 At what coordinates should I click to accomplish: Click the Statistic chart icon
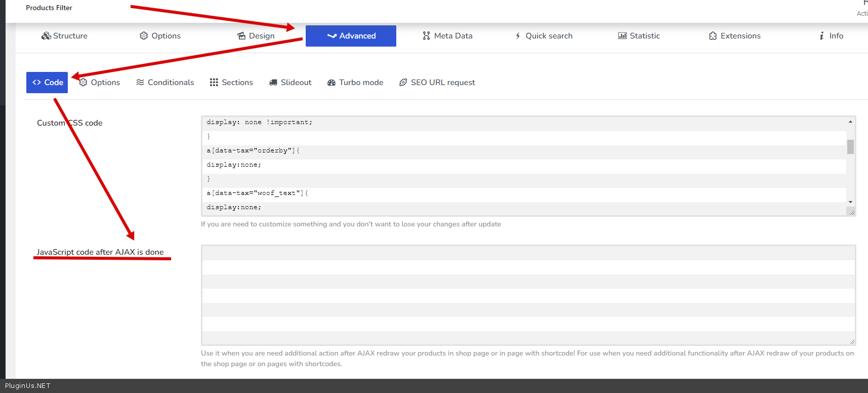pyautogui.click(x=622, y=36)
